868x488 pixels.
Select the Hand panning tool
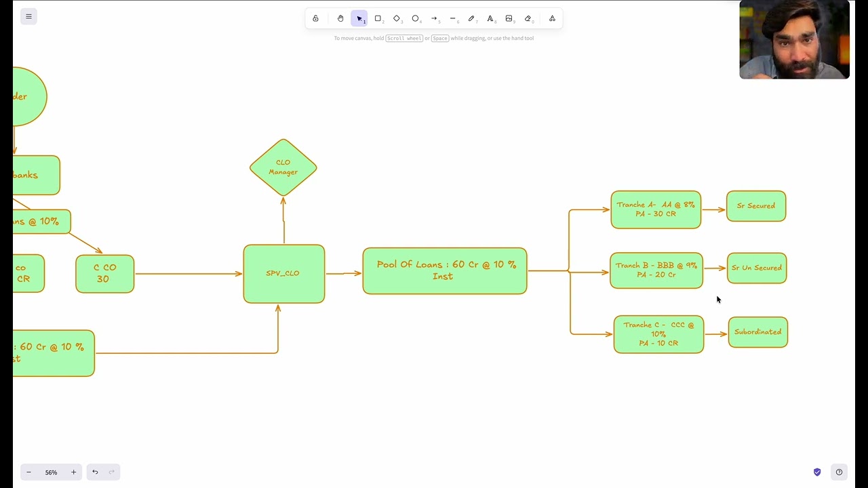(340, 18)
